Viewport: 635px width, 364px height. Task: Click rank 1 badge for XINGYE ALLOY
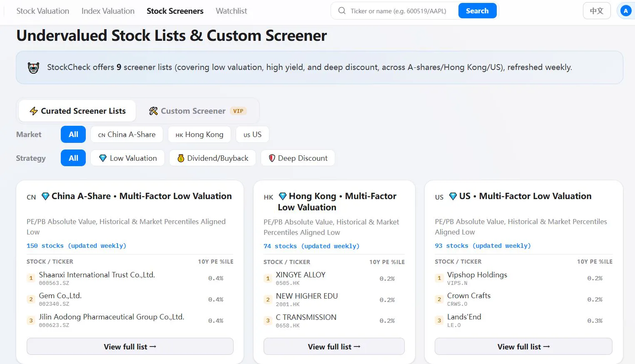pyautogui.click(x=268, y=279)
